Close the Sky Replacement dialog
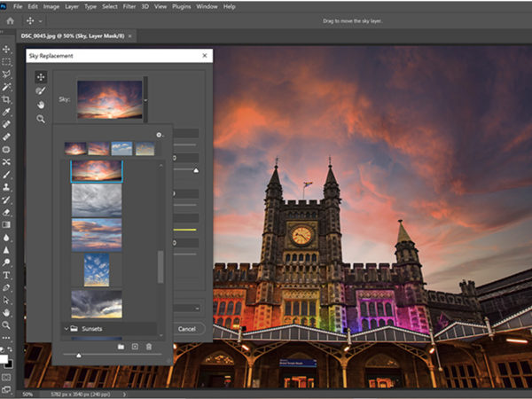This screenshot has height=399, width=532. coord(205,56)
